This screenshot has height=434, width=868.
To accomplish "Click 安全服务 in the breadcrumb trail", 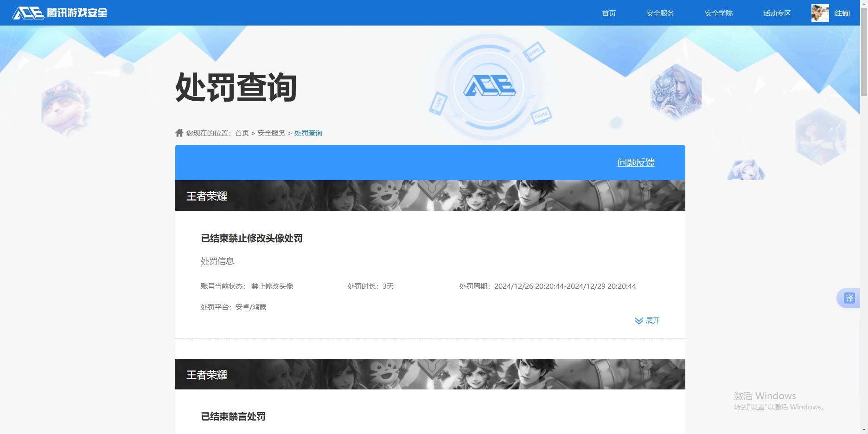I will (271, 133).
